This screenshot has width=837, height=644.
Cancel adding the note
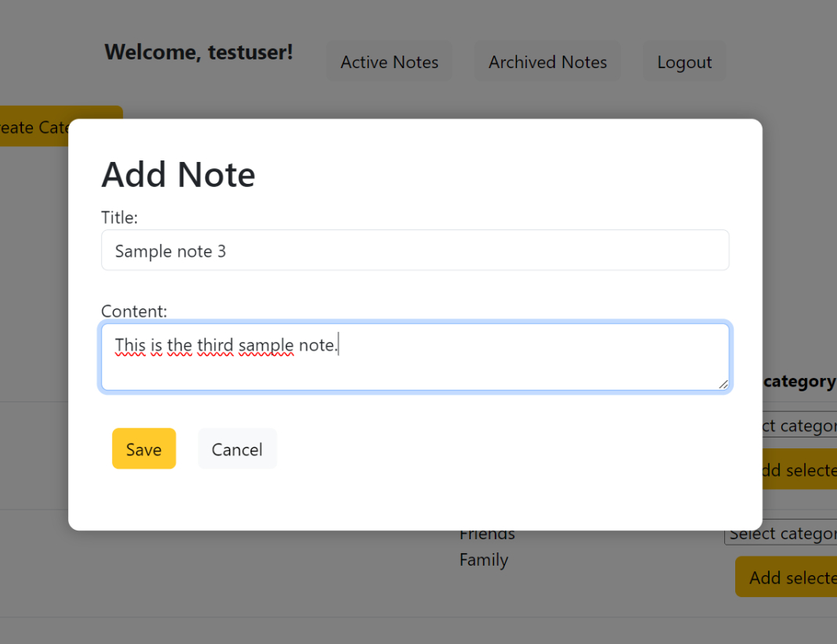click(236, 448)
